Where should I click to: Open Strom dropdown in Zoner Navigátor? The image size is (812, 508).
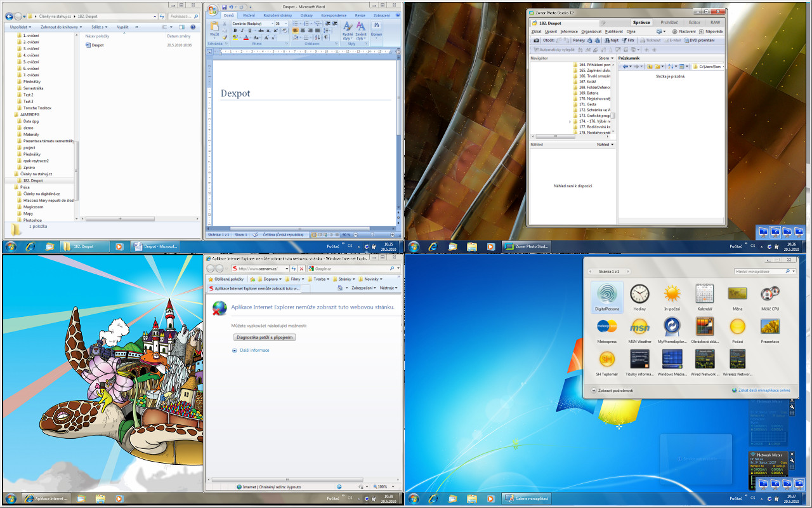pyautogui.click(x=606, y=58)
